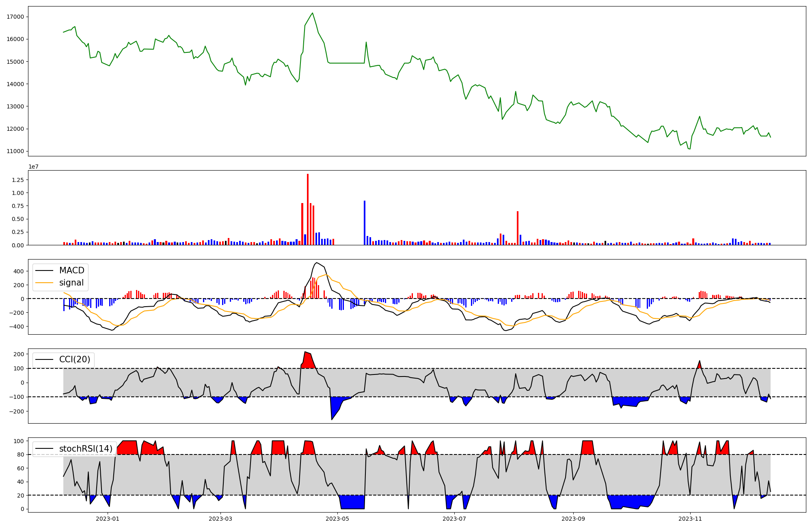Click the 2023-07 date tick label

pos(454,519)
